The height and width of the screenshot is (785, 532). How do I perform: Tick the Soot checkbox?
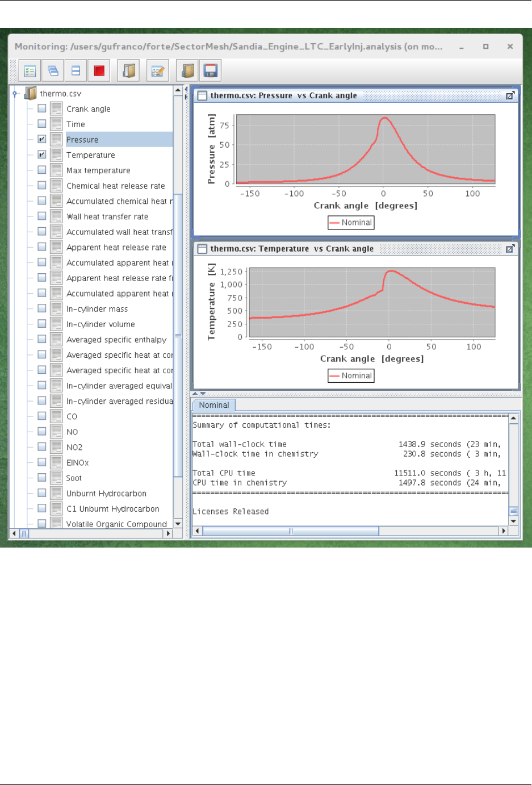coord(42,478)
